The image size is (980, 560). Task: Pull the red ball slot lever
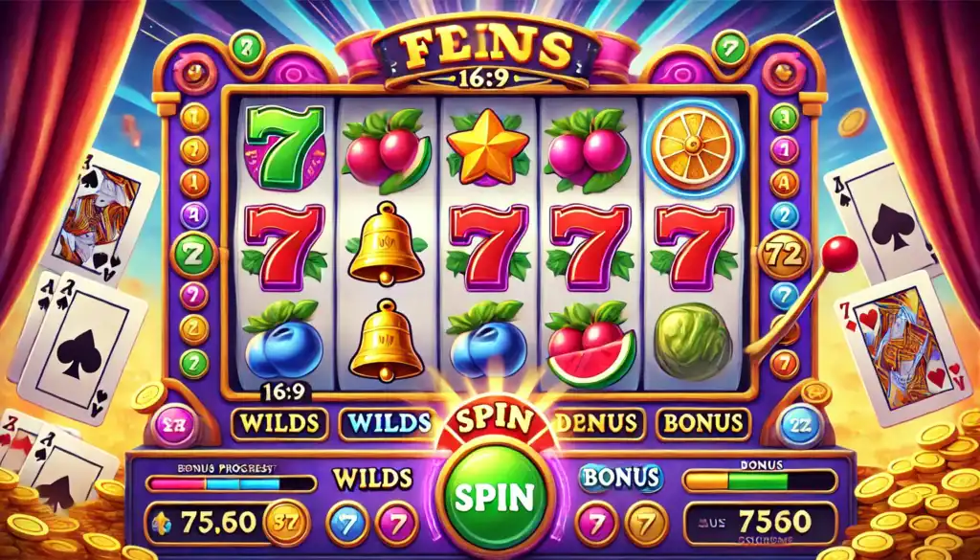click(838, 255)
